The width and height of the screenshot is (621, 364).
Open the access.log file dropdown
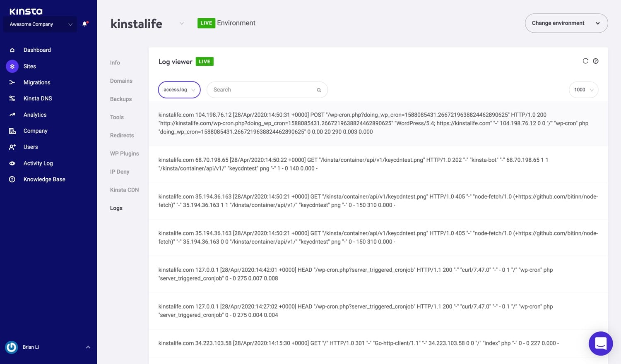pos(179,90)
